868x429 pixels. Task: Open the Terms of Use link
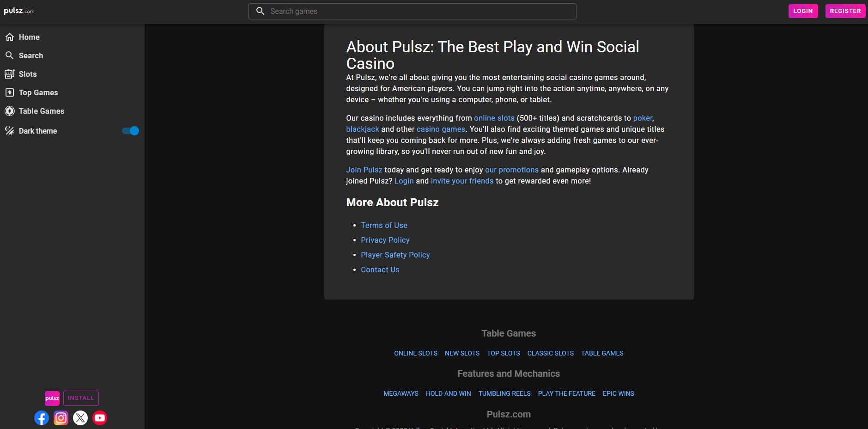tap(384, 225)
